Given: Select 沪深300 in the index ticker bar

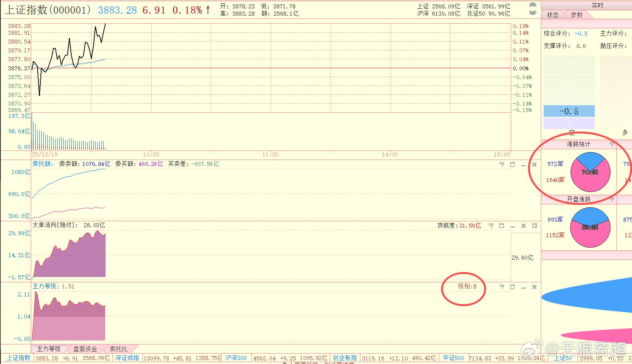Looking at the screenshot, I should coord(236,358).
